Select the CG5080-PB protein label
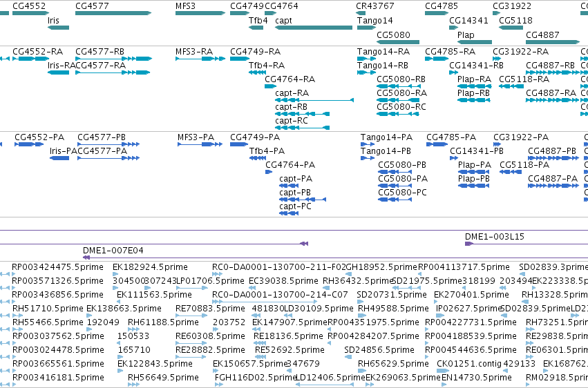 click(402, 165)
